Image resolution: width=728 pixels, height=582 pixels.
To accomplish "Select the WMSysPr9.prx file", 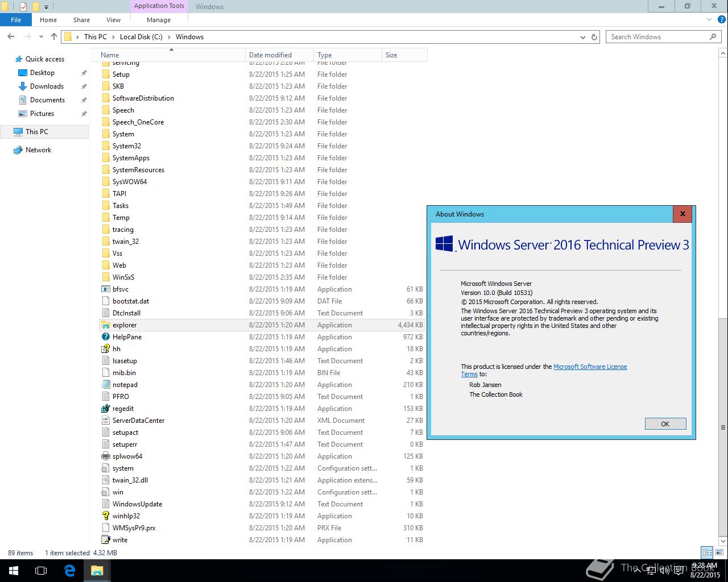I will 262,528.
